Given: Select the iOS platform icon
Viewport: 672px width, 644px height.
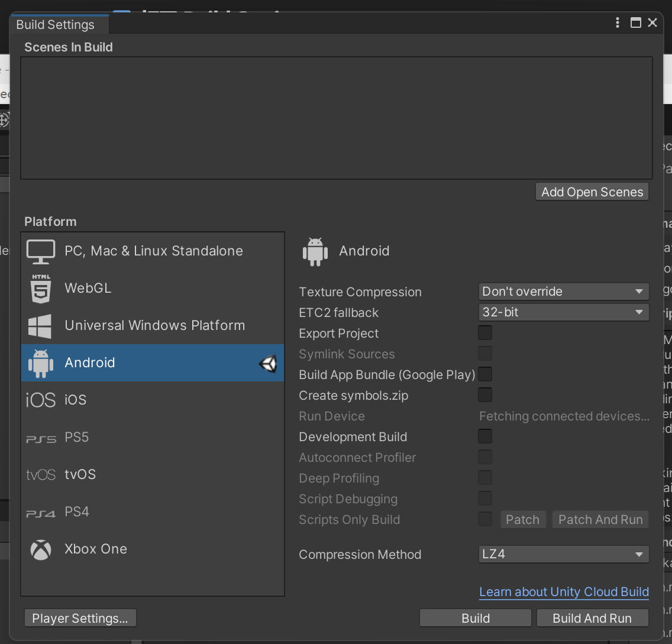Looking at the screenshot, I should 41,400.
